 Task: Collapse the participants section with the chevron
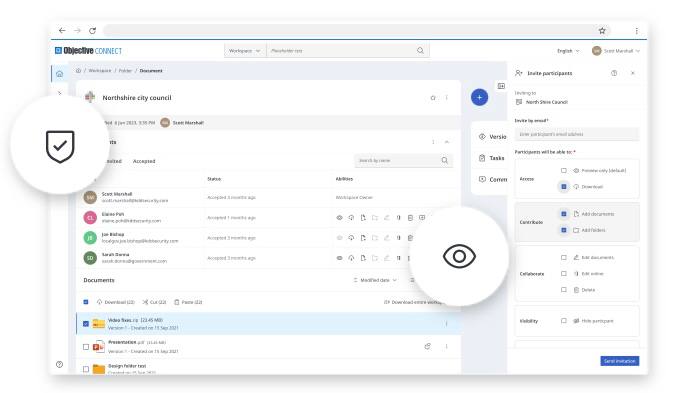(x=447, y=142)
